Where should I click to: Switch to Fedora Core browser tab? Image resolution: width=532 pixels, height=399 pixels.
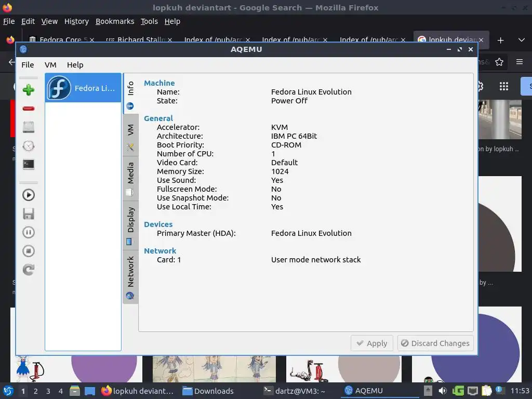tap(61, 39)
